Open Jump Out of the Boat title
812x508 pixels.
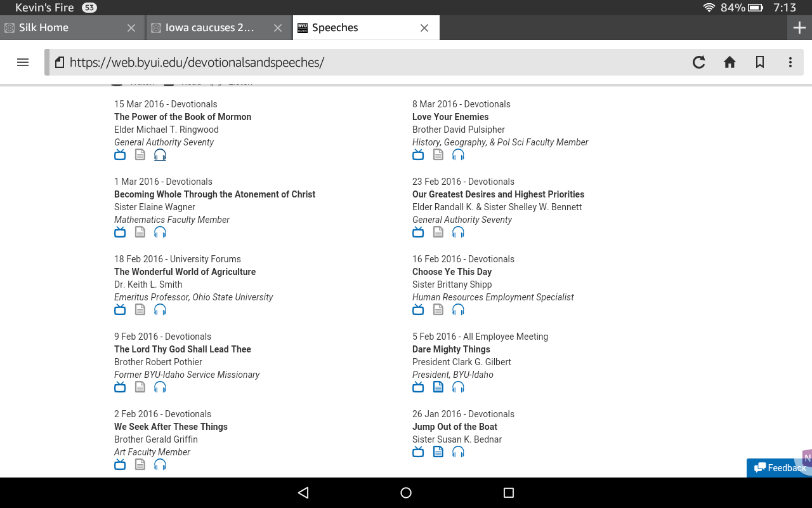tap(455, 427)
